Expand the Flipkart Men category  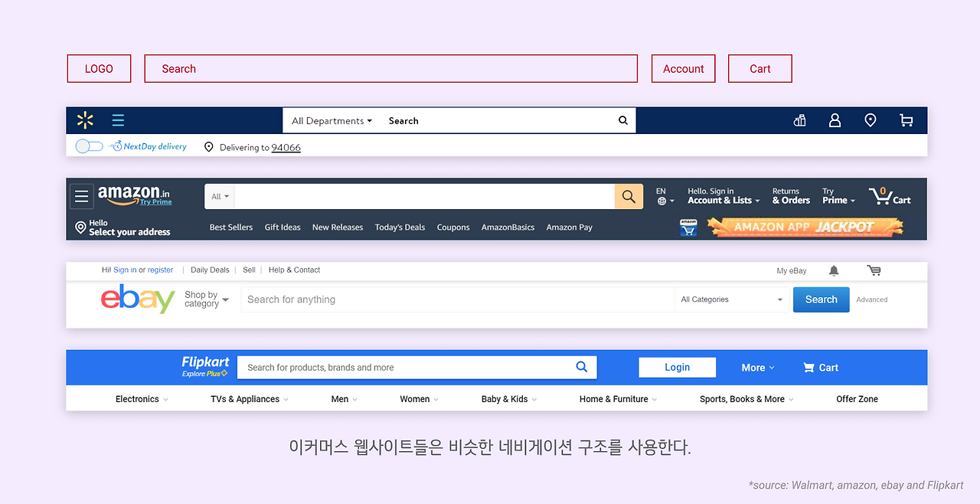(x=344, y=399)
